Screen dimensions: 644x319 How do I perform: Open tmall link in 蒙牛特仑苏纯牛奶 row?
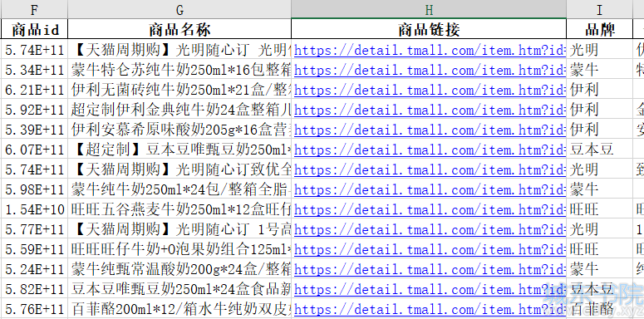(430, 70)
